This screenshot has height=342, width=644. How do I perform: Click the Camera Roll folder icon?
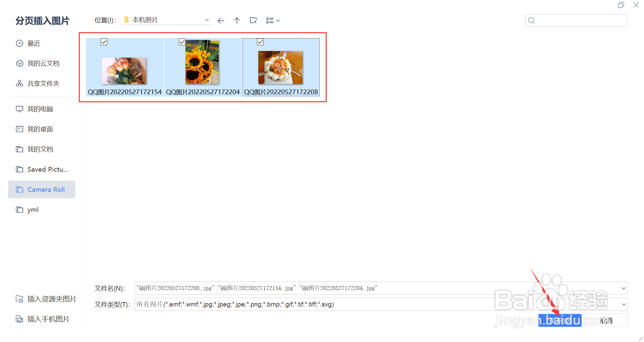[x=19, y=189]
